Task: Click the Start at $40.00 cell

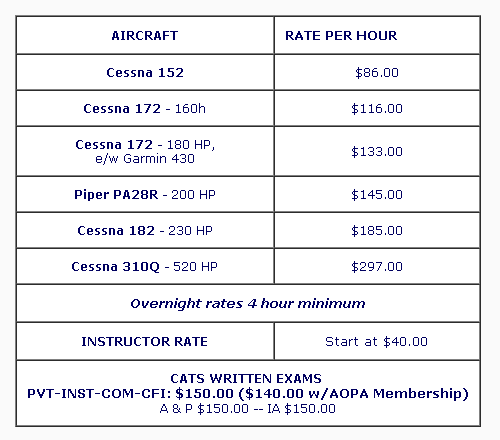Action: [376, 341]
